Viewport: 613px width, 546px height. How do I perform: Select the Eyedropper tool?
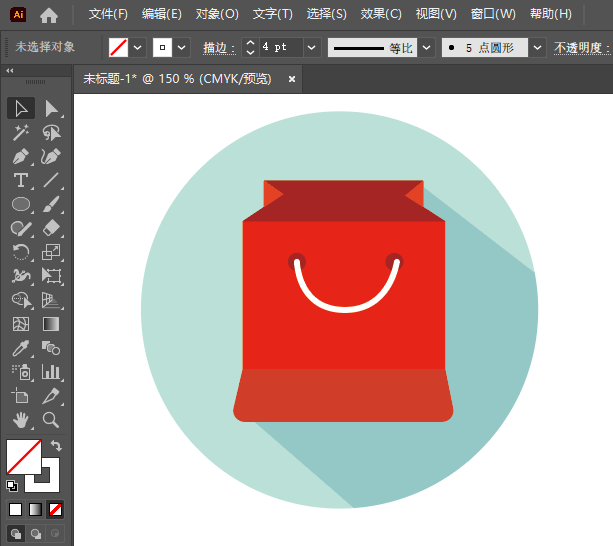21,348
